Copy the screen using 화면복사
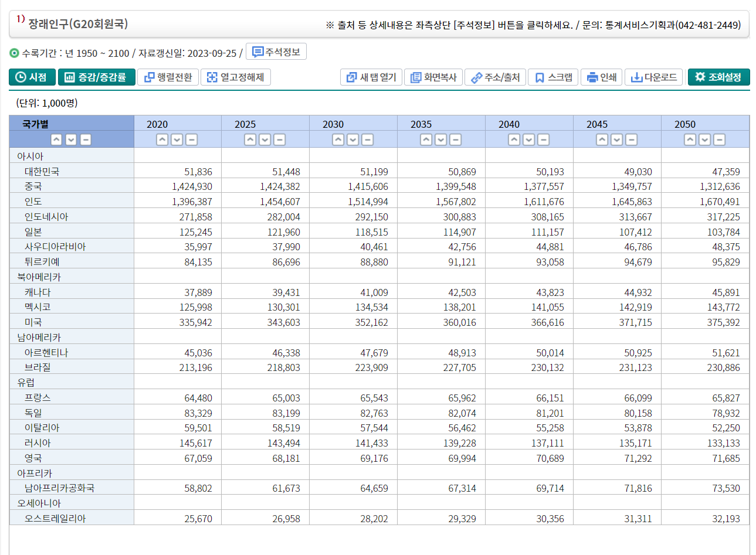 point(433,77)
